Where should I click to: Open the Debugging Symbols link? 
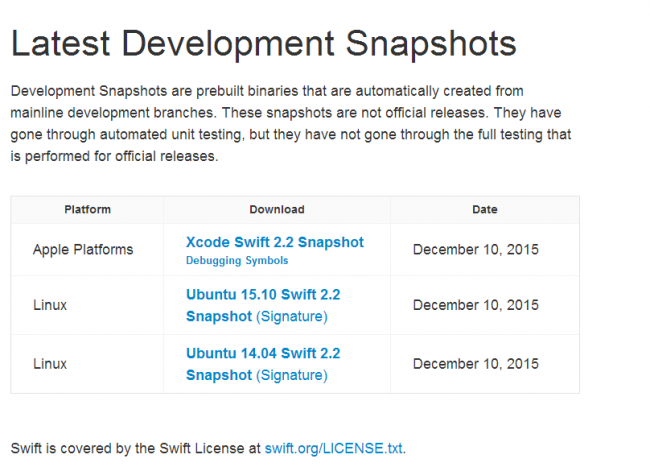pos(237,260)
